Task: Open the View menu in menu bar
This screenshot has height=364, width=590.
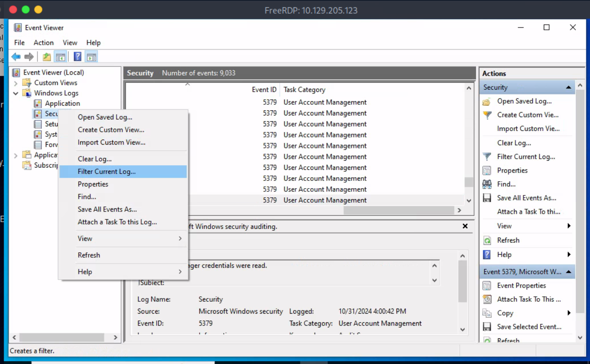Action: (x=70, y=43)
